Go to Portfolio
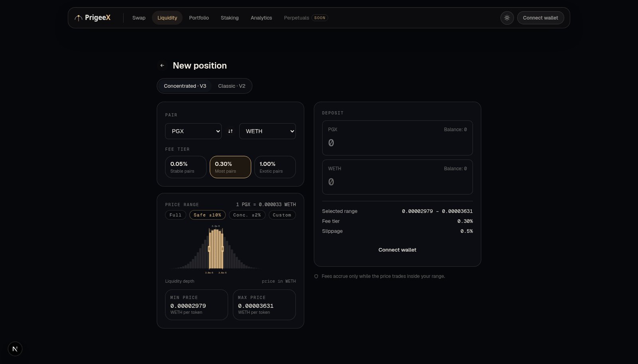Viewport: 638px width, 364px height. [x=199, y=18]
